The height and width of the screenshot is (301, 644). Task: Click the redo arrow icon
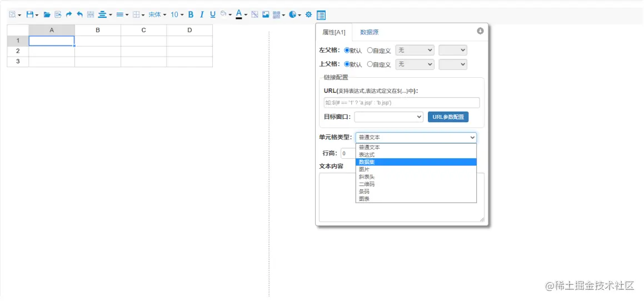tap(68, 14)
